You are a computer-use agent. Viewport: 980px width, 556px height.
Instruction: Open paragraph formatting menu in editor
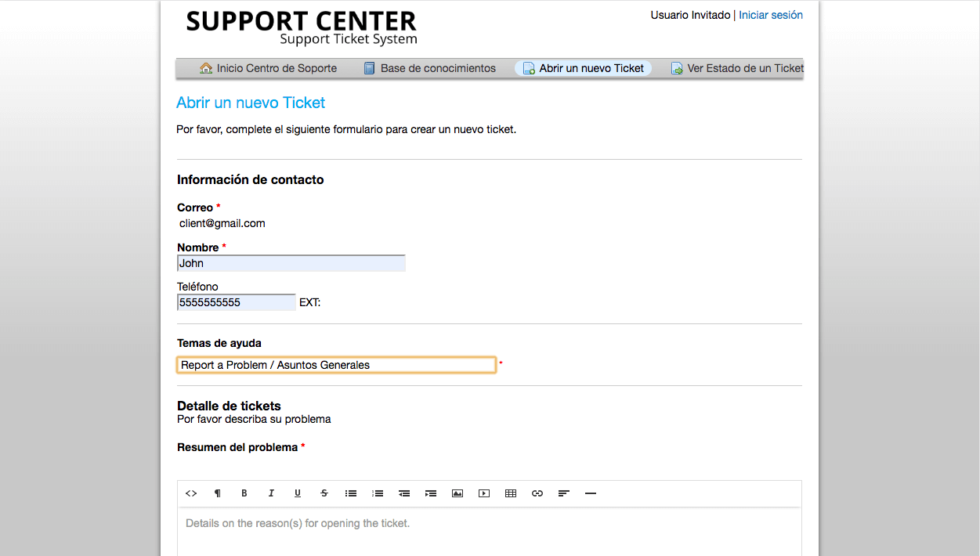218,493
